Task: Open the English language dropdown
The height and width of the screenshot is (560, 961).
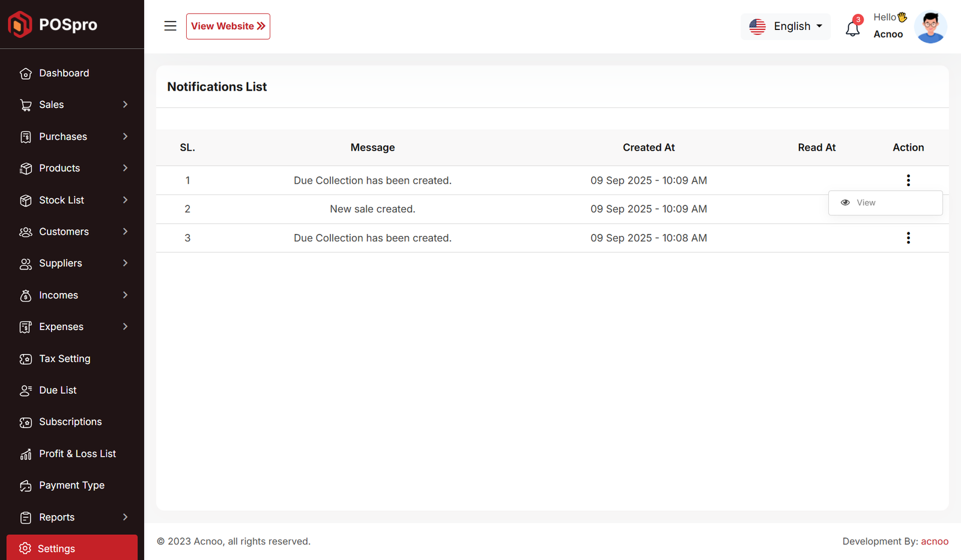Action: pos(786,26)
